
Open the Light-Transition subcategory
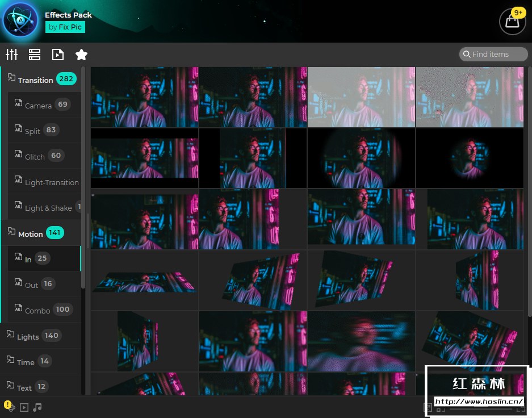point(44,182)
